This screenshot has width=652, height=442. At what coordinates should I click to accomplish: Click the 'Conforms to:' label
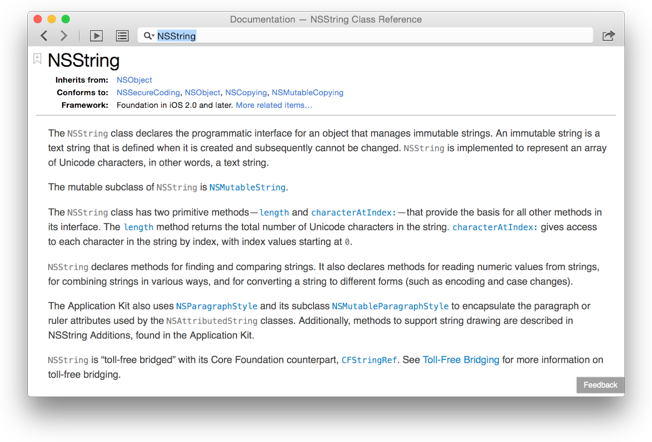(82, 92)
